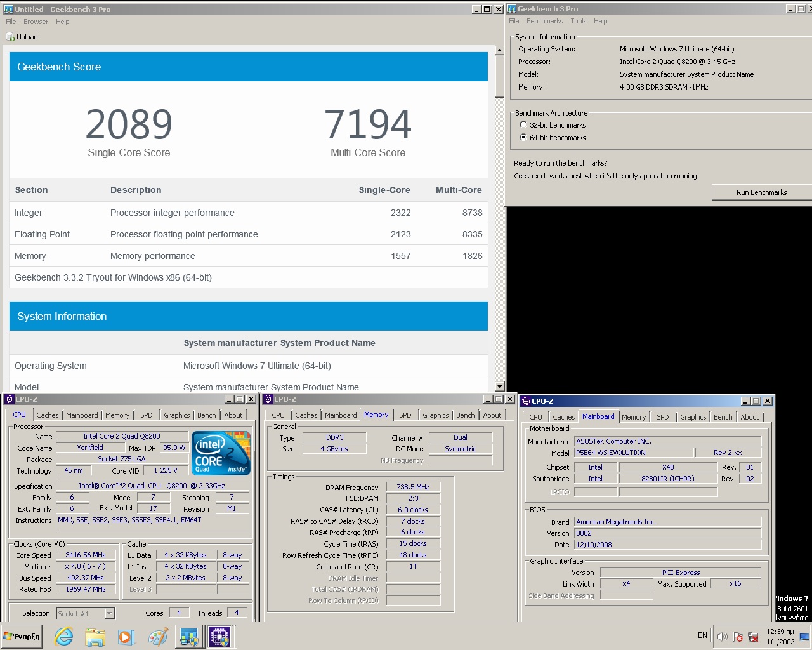Select 64-bit benchmarks option
This screenshot has width=812, height=650.
(x=523, y=137)
